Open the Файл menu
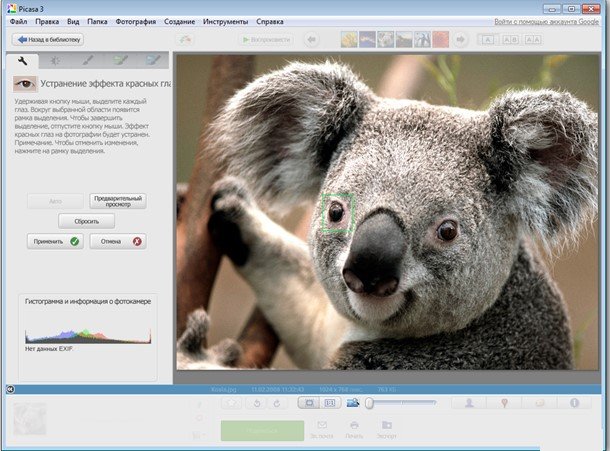Screen dimensions: 610x451 18,22
